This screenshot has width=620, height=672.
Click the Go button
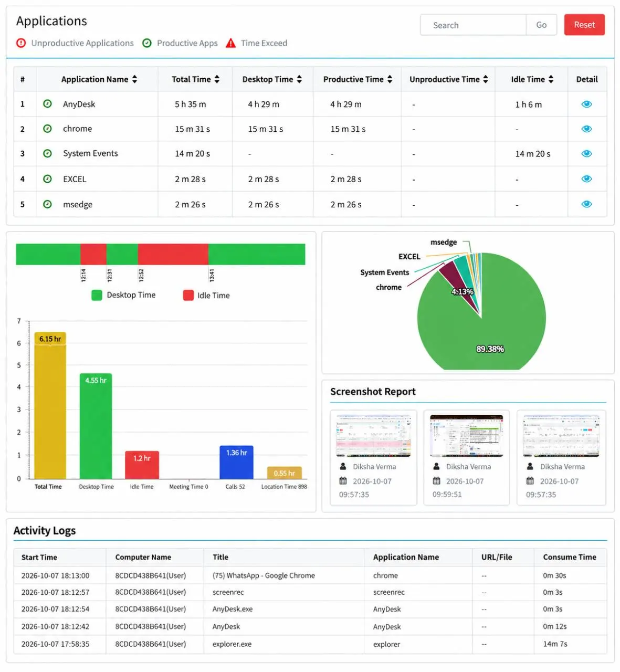click(x=541, y=25)
